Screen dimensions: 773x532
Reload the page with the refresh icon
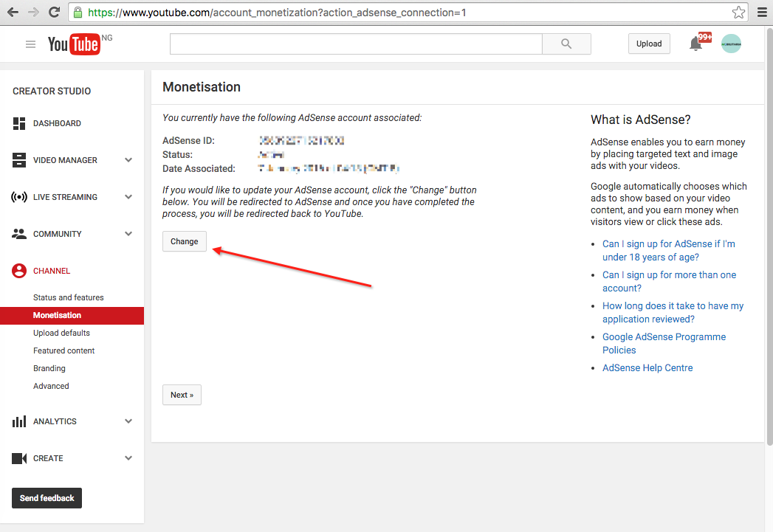54,13
